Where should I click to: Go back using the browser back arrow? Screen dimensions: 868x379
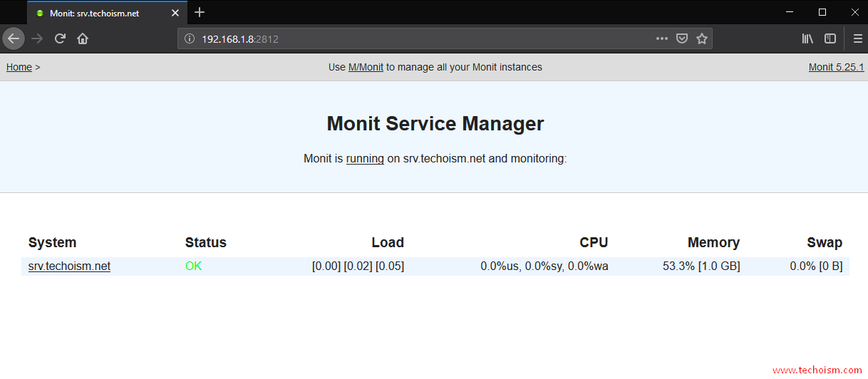(x=14, y=38)
